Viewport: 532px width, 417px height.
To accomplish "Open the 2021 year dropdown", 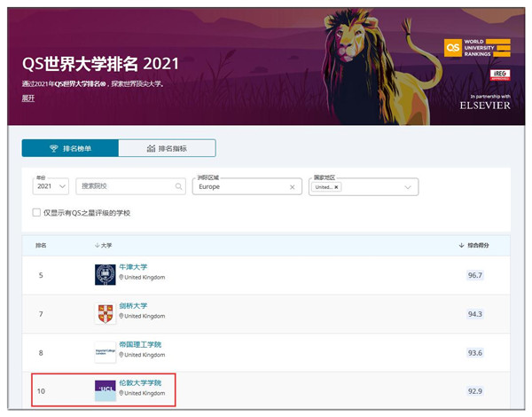I will click(x=51, y=186).
